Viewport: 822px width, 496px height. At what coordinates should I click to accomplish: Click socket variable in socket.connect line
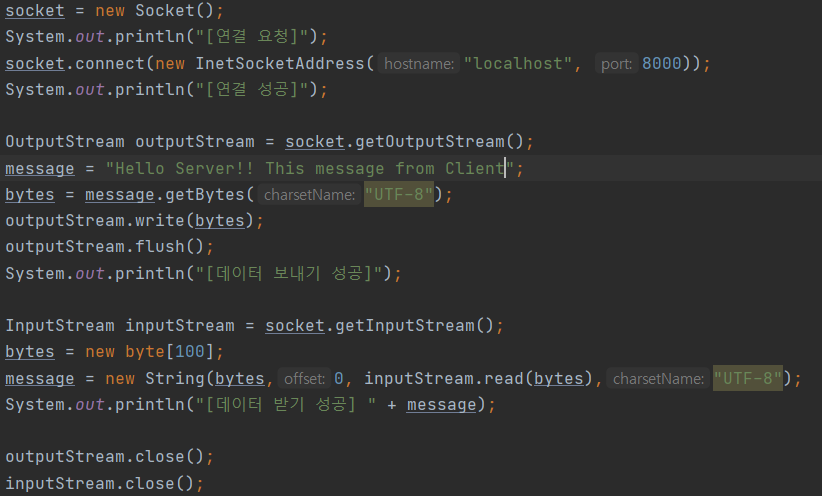tap(35, 63)
